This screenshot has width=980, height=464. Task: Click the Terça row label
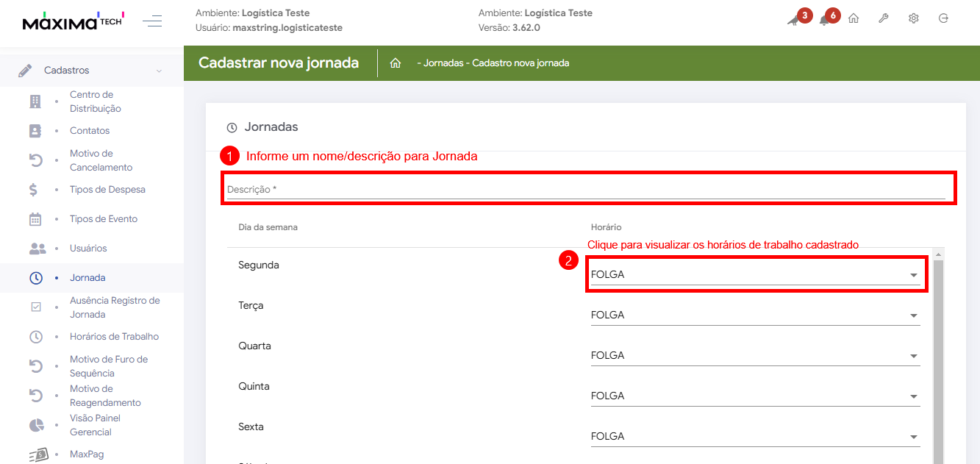click(x=251, y=305)
